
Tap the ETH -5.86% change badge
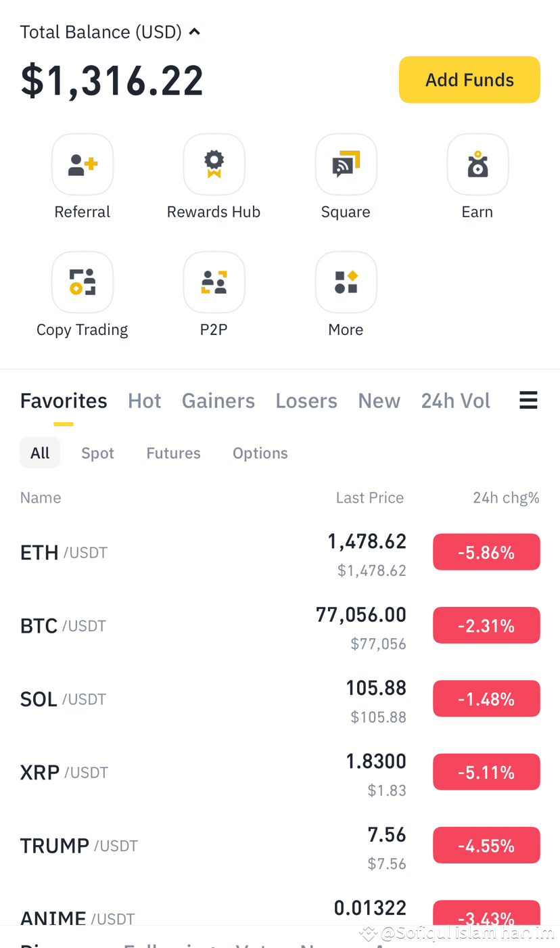click(486, 552)
